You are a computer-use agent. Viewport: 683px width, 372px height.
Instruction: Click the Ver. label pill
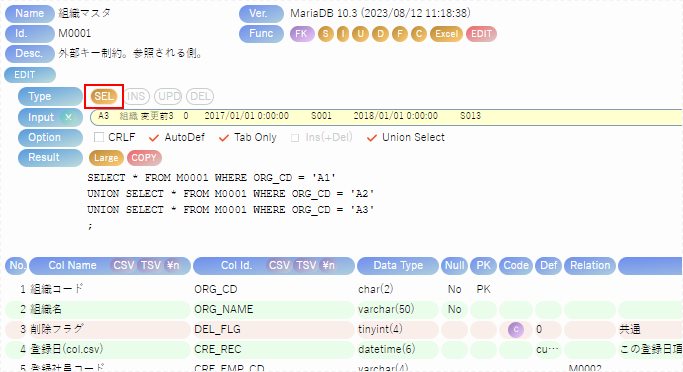click(261, 14)
